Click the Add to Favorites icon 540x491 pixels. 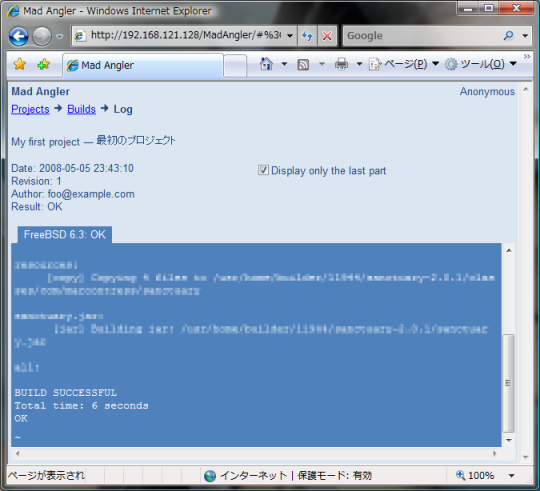point(44,64)
